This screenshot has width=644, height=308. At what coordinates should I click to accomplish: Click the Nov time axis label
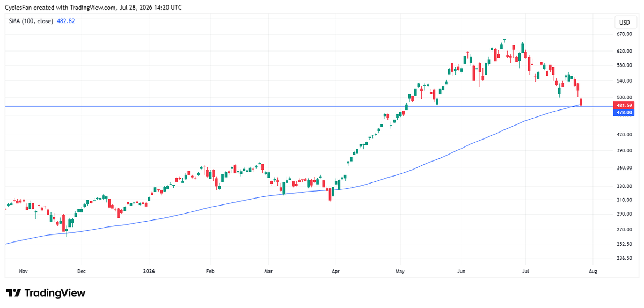coord(23,272)
